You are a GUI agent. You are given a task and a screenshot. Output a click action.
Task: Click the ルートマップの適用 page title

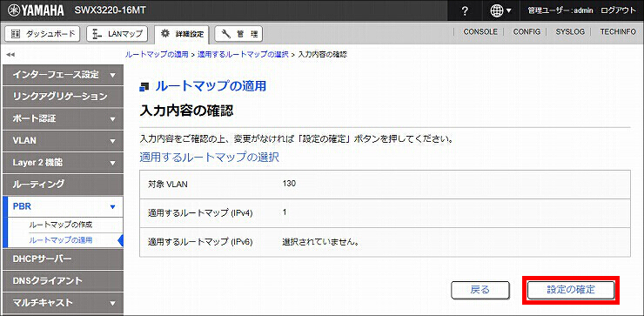[211, 86]
